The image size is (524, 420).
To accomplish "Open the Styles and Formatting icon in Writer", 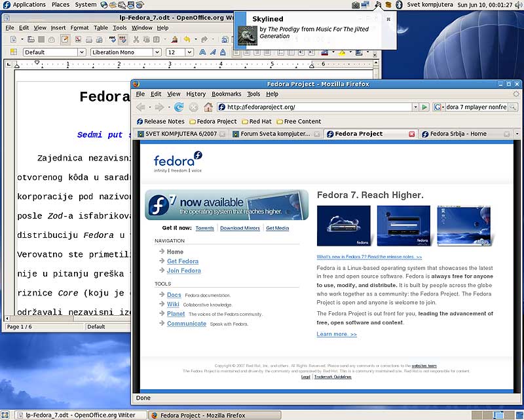I will tap(13, 52).
